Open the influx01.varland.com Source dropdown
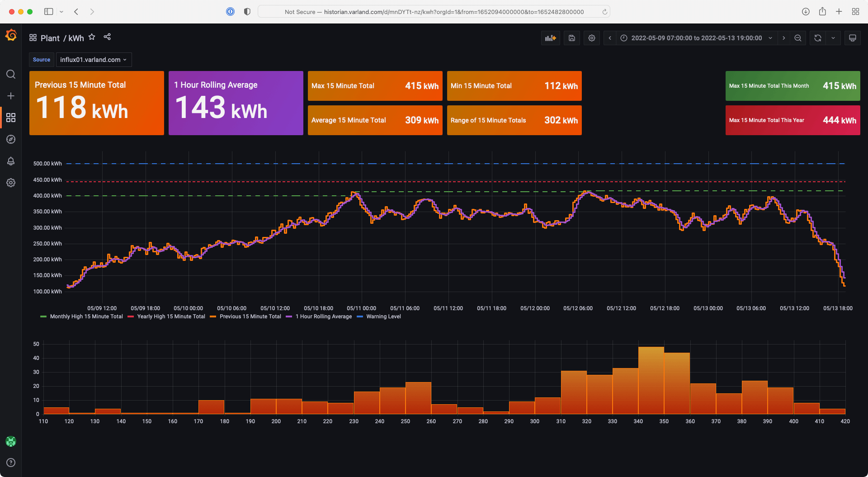The image size is (868, 477). [x=94, y=59]
